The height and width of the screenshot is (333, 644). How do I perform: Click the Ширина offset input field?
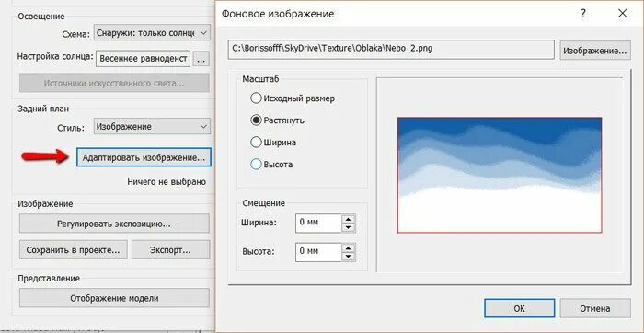[x=318, y=223]
